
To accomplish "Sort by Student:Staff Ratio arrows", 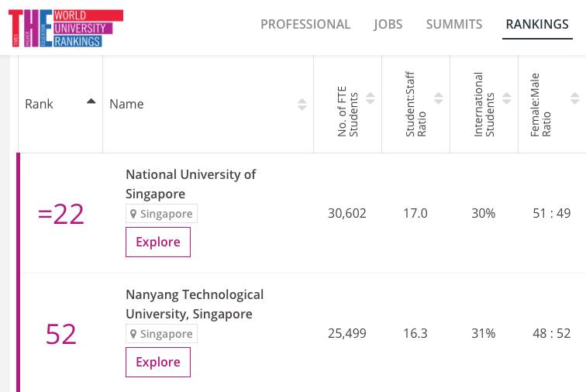I will [439, 98].
